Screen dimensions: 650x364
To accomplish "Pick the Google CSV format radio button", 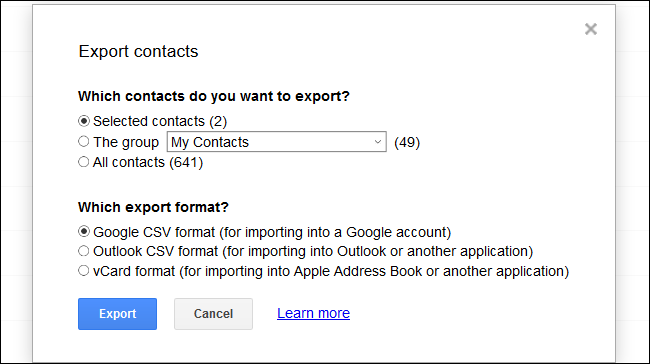I will 84,231.
